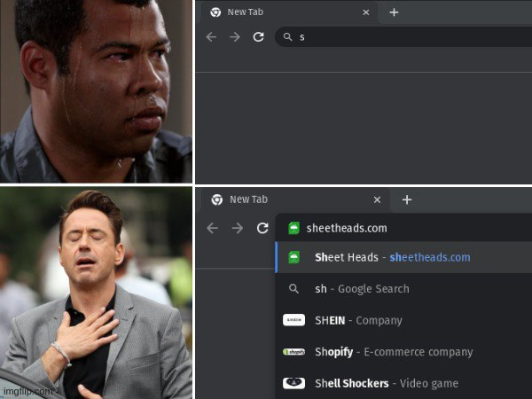The image size is (532, 399).
Task: Select the Sheet Heads suggestion title
Action: [x=347, y=257]
